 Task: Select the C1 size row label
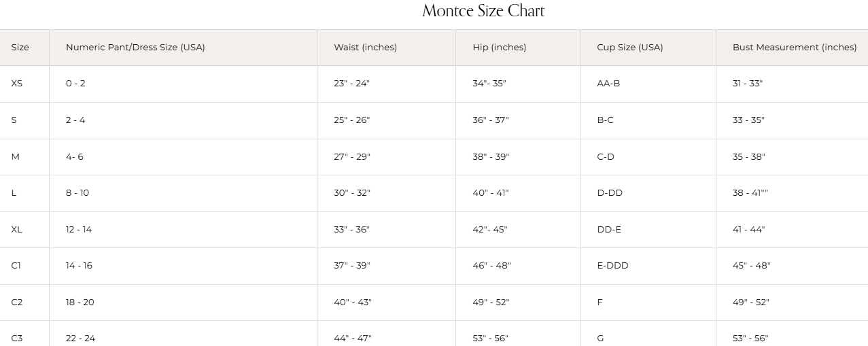click(x=16, y=266)
